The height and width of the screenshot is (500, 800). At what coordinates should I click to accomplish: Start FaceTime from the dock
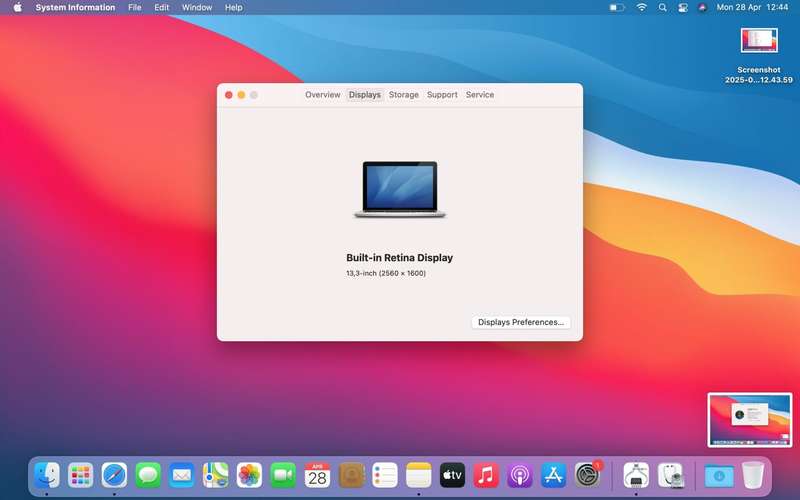283,476
